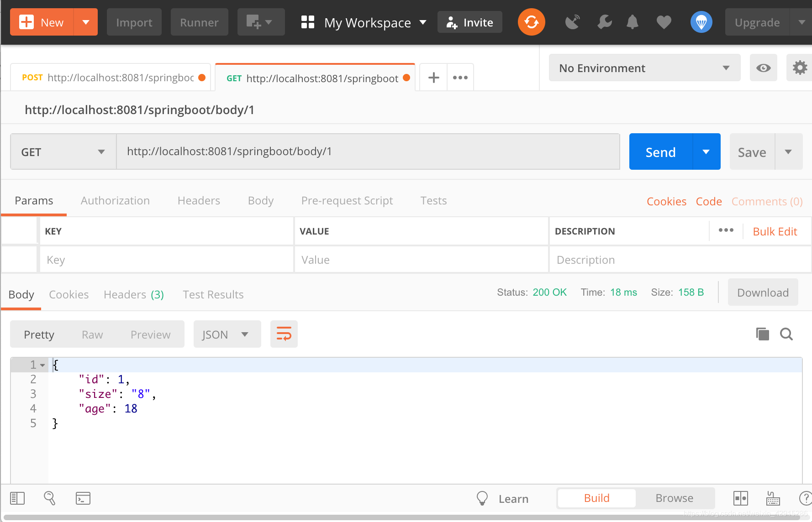Toggle two pane view icon
Image resolution: width=812 pixels, height=522 pixels.
pyautogui.click(x=741, y=498)
